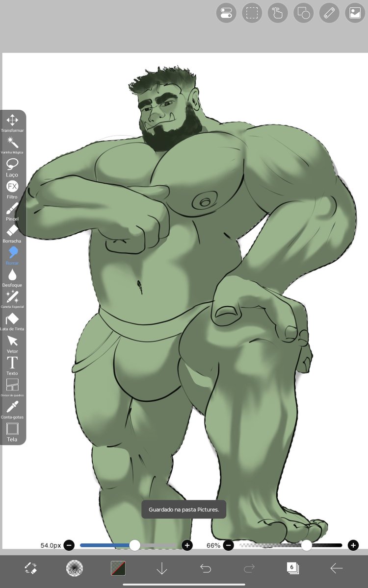Go back with the left arrow
The image size is (368, 588).
[337, 568]
